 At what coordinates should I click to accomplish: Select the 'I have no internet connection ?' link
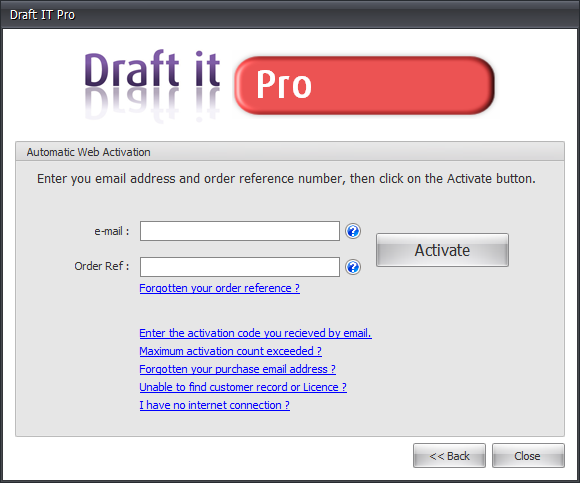[x=215, y=405]
